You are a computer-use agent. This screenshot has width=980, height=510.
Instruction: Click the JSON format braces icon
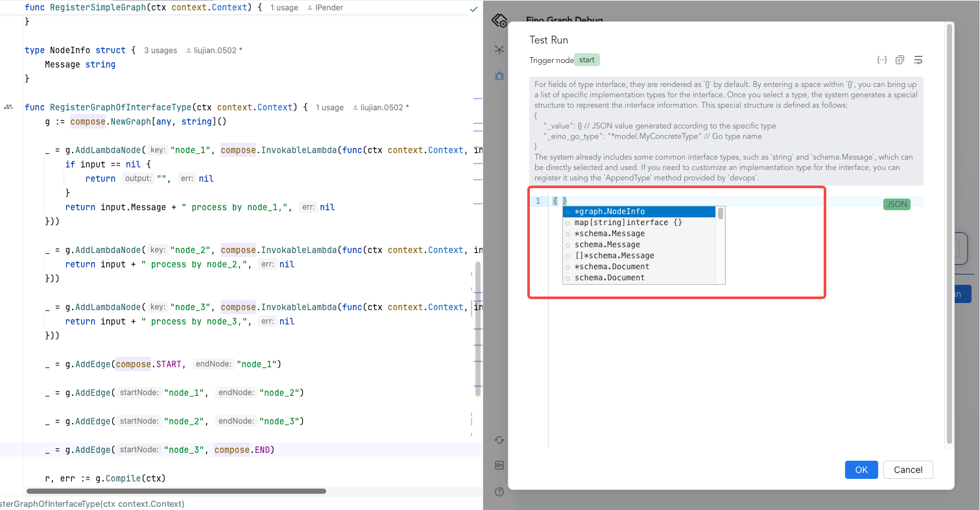[x=881, y=60]
